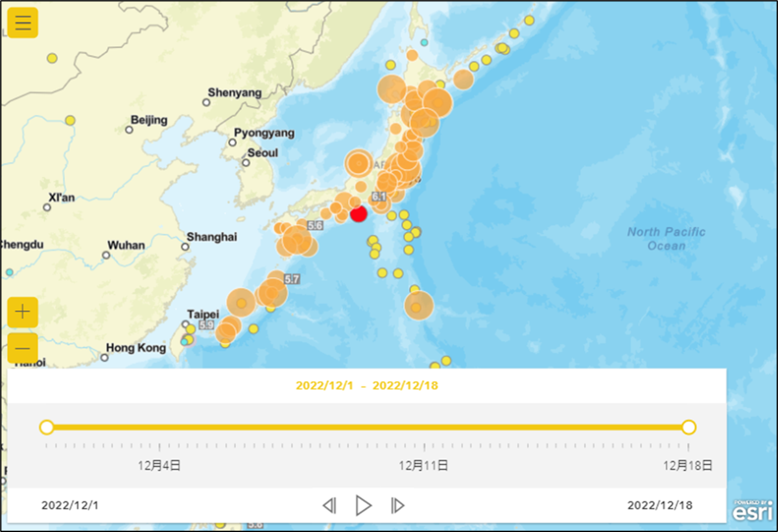Click the Xi'an city label
778x532 pixels.
tap(62, 197)
